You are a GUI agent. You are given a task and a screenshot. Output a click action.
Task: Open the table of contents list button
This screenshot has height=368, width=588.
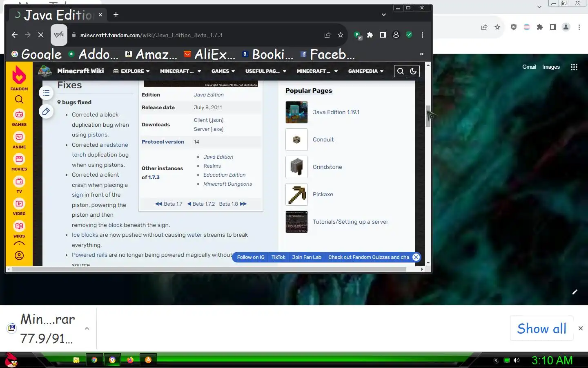[x=46, y=93]
